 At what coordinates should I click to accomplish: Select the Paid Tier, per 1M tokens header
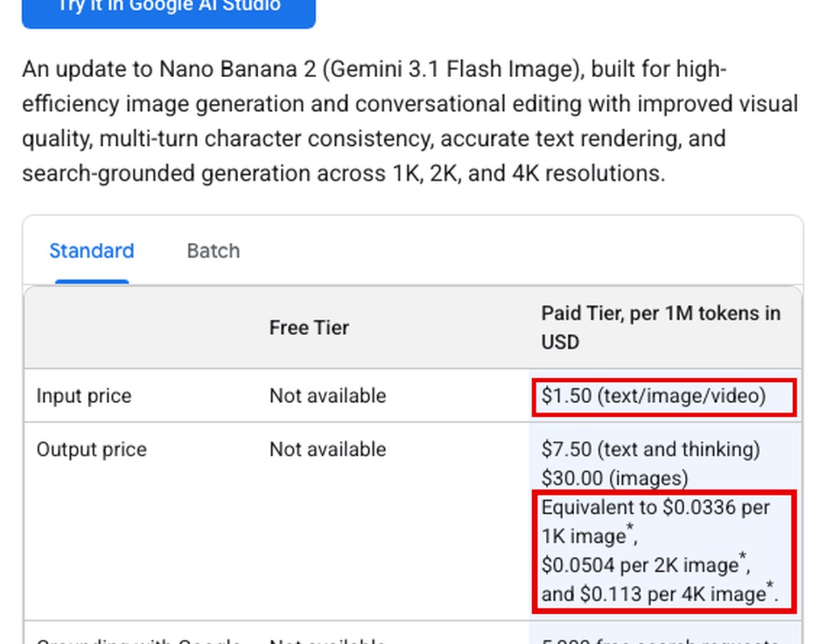point(661,328)
